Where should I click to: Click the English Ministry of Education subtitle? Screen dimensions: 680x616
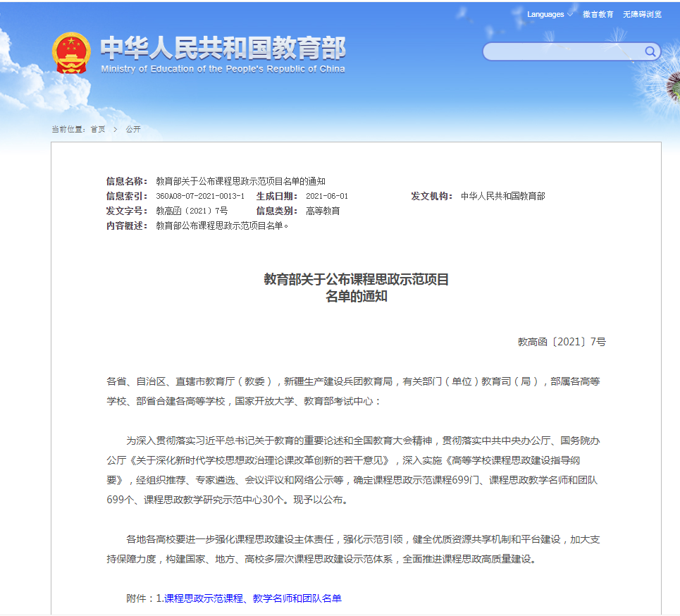[x=223, y=69]
